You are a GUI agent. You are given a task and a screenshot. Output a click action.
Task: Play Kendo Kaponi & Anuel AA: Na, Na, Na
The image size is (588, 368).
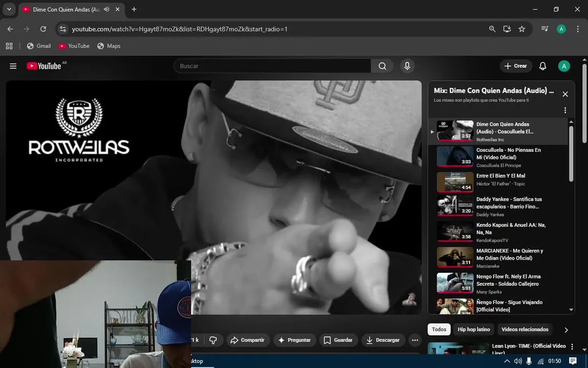coord(498,232)
